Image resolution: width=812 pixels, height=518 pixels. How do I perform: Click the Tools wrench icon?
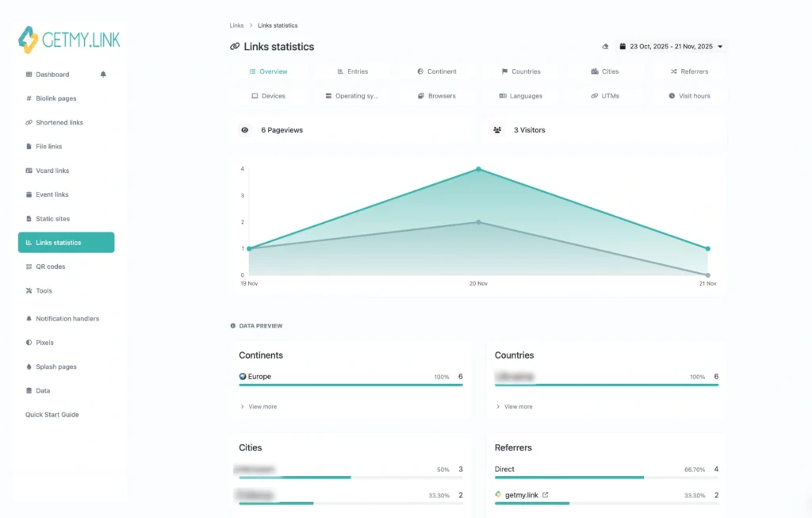[x=29, y=290]
